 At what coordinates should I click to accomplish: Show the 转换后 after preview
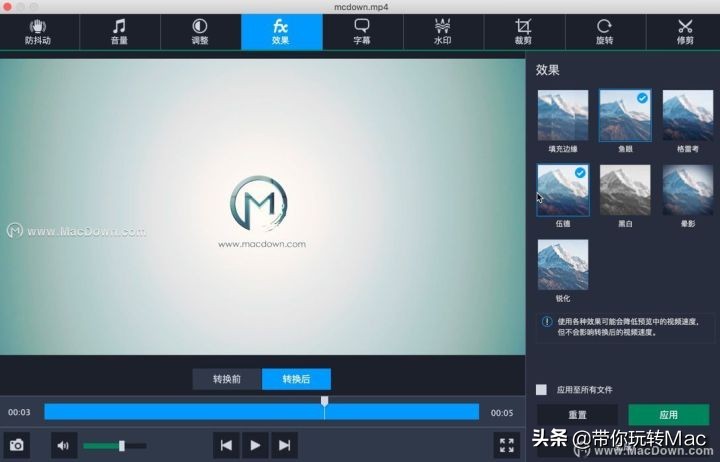[296, 379]
